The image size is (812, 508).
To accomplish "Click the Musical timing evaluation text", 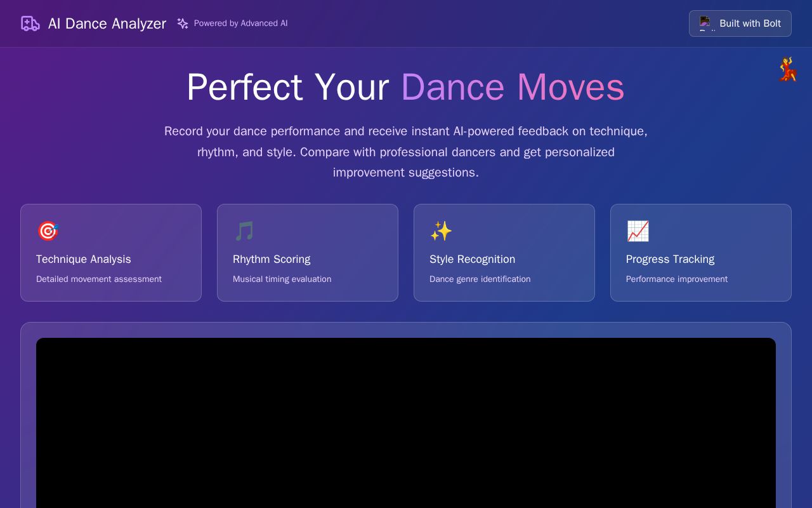I will 282,279.
